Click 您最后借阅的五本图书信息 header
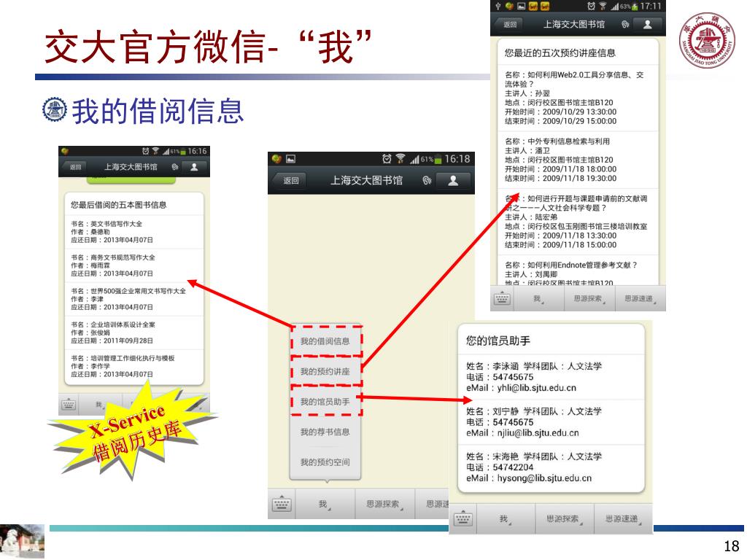Image resolution: width=747 pixels, height=560 pixels. tap(119, 205)
